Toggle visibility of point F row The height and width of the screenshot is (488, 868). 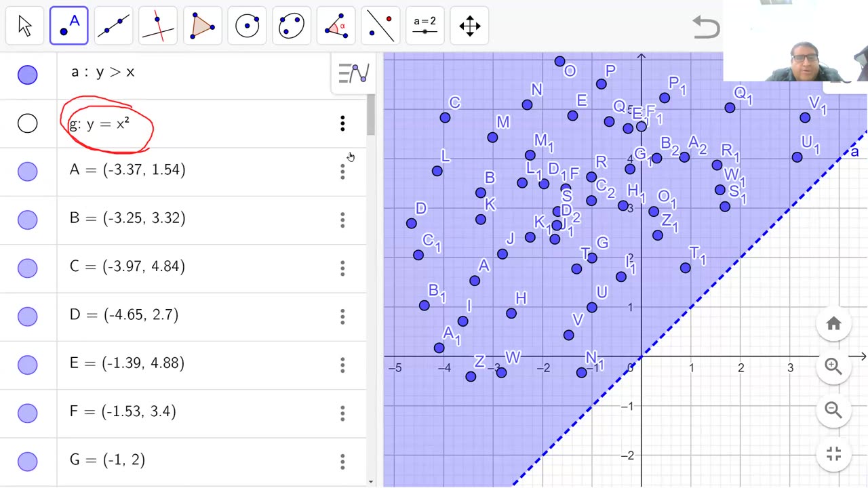click(28, 413)
